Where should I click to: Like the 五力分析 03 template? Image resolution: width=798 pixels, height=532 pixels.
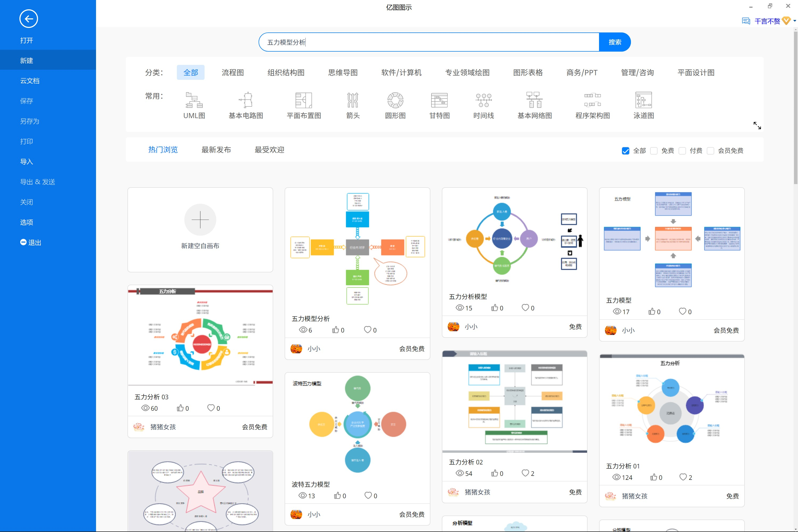click(x=180, y=408)
